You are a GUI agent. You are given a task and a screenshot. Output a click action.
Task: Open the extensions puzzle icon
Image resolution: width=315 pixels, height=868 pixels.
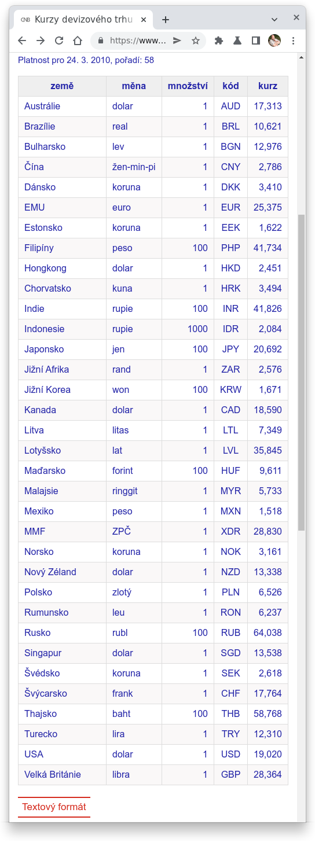(219, 41)
